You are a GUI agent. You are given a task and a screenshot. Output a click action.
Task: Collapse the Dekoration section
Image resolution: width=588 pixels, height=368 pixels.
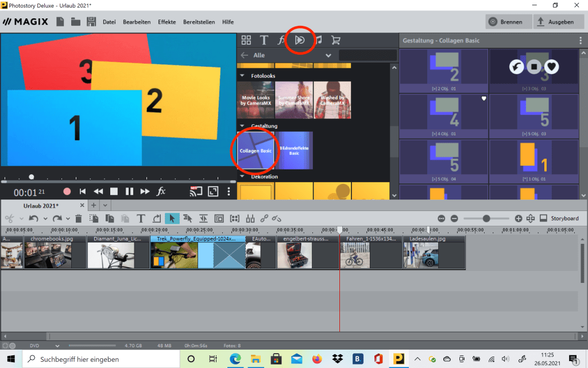pyautogui.click(x=242, y=176)
